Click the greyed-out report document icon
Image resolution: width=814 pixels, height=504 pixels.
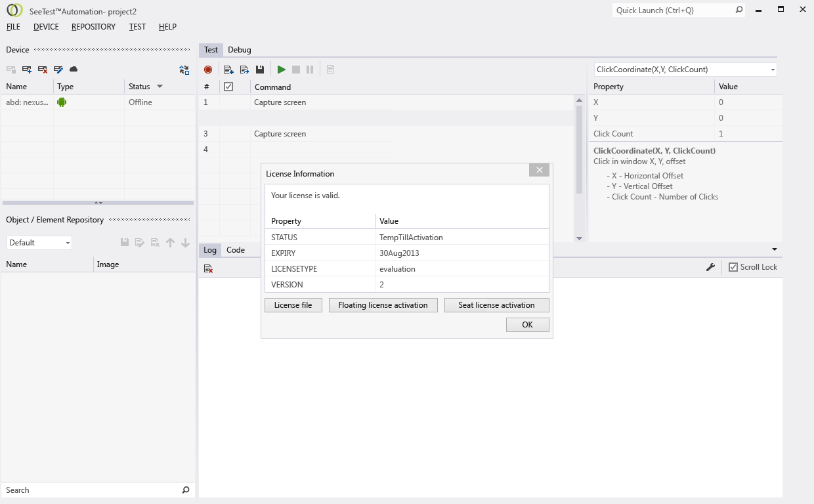tap(330, 70)
